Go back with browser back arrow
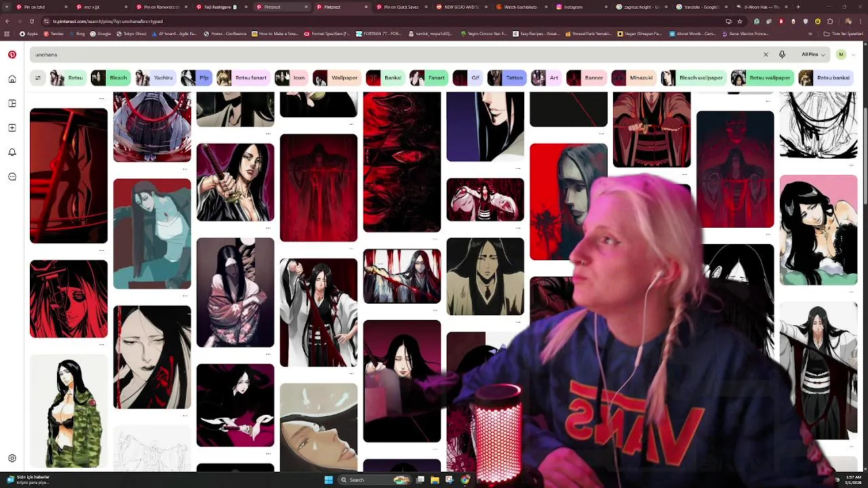The height and width of the screenshot is (488, 868). pyautogui.click(x=8, y=21)
